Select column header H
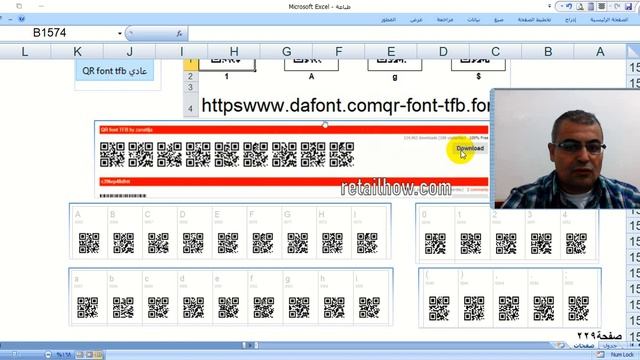The image size is (640, 360). click(x=234, y=51)
